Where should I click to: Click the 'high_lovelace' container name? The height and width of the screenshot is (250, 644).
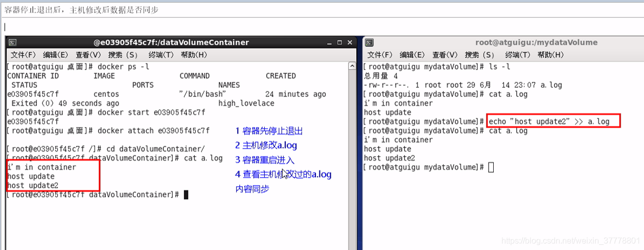point(246,104)
